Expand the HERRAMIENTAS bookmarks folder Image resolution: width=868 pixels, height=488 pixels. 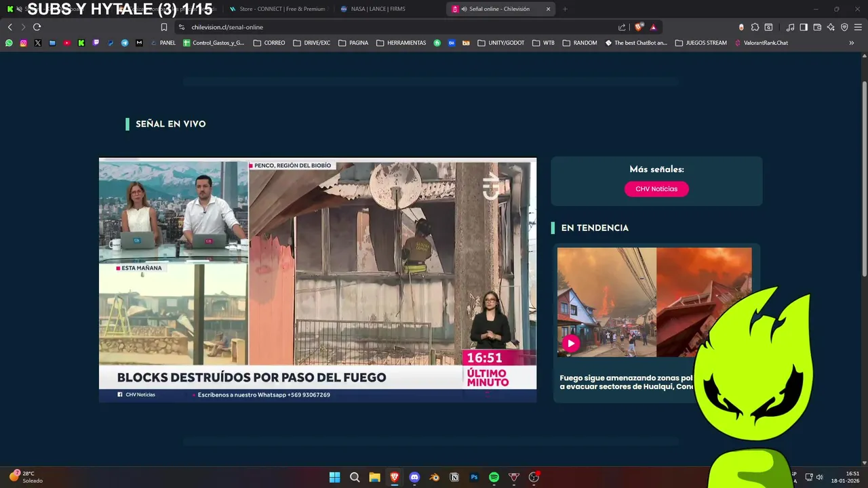coord(401,43)
